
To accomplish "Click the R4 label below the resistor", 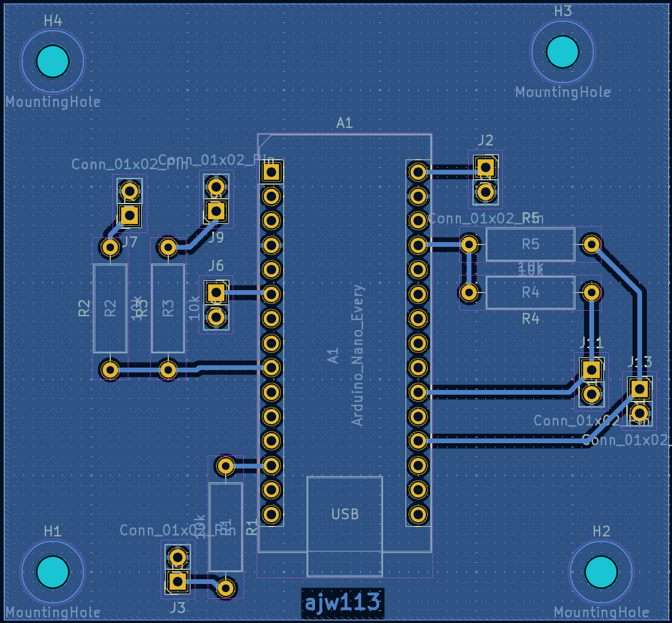I will [x=530, y=319].
